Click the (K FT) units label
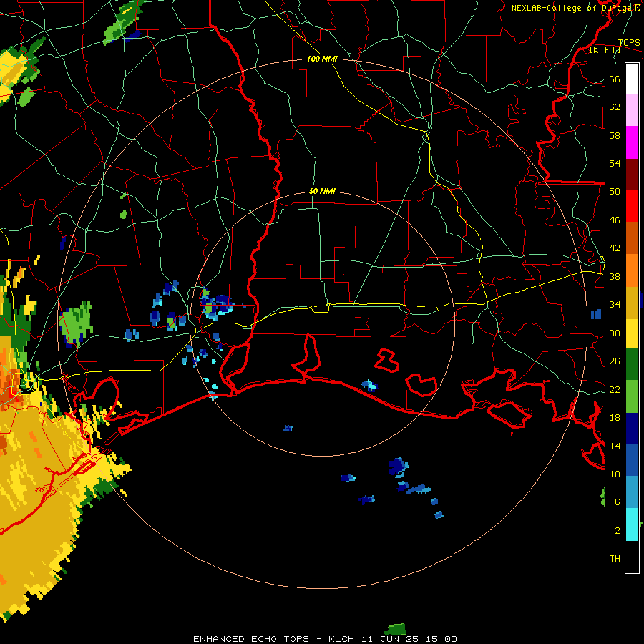 point(605,50)
